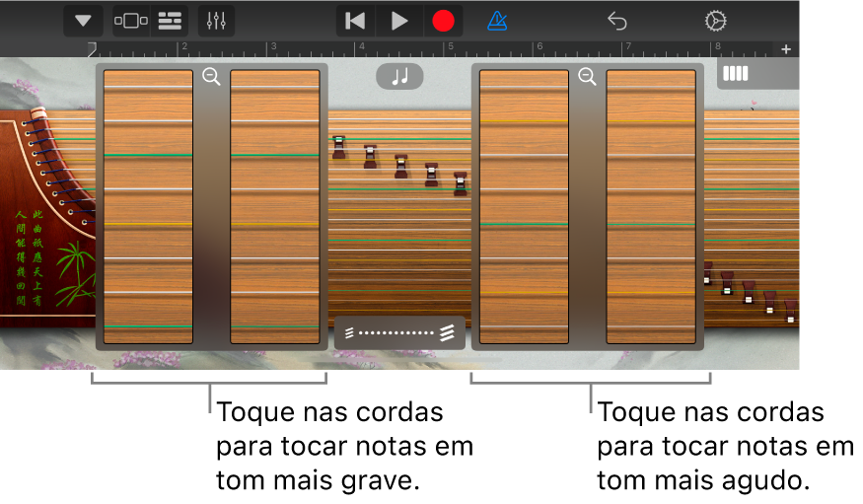Switch to Tracks view
This screenshot has height=504, width=863.
pos(170,21)
